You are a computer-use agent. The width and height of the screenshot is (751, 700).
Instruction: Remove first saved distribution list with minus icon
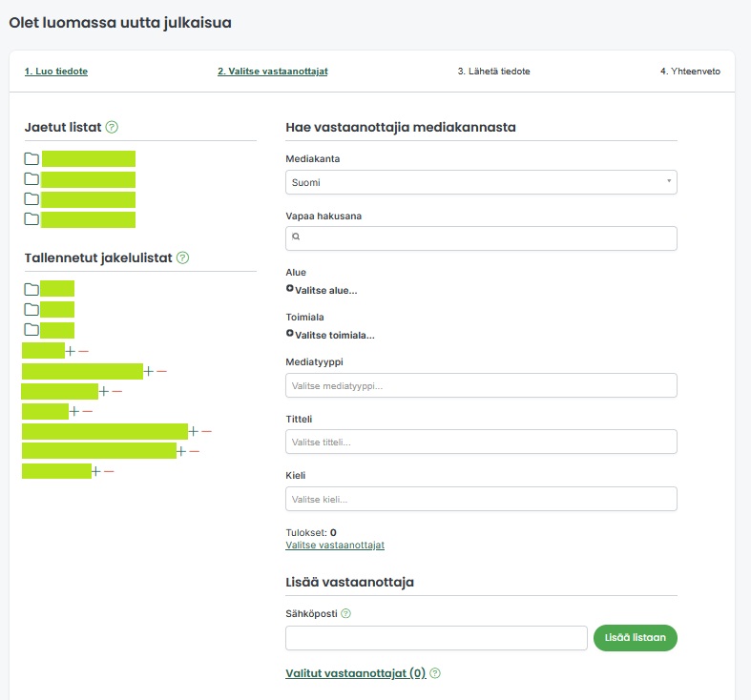(x=83, y=352)
